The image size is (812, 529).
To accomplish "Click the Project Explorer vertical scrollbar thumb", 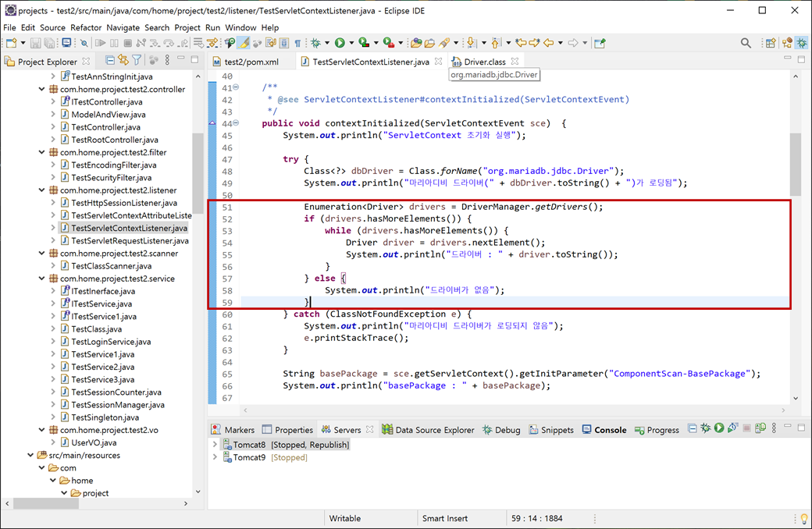I will [x=198, y=173].
